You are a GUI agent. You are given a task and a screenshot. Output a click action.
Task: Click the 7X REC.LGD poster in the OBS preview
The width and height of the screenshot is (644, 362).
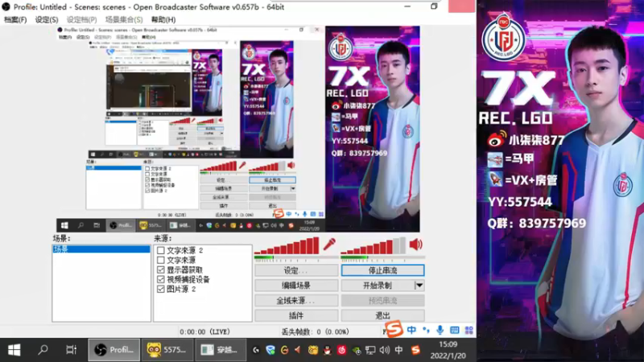coord(373,129)
